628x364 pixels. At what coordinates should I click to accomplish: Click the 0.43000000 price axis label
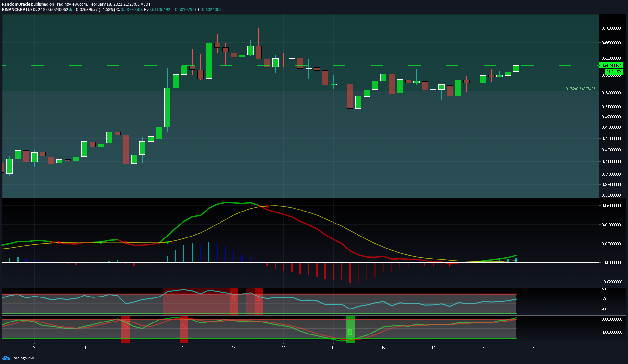[611, 150]
